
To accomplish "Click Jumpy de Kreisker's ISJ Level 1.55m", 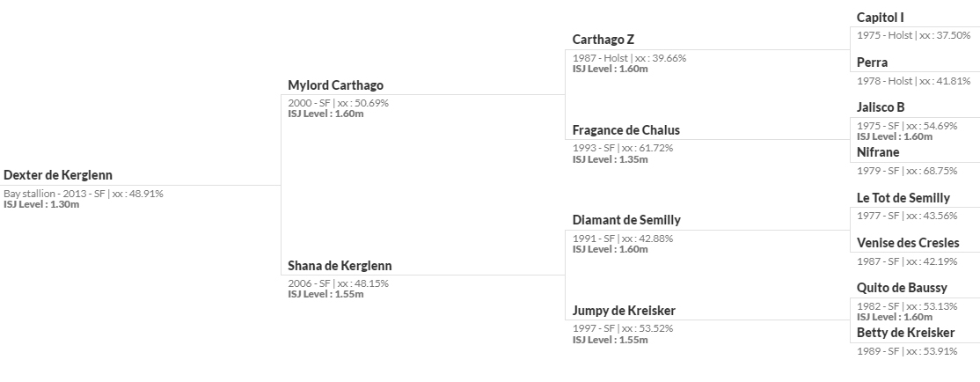I will [610, 340].
